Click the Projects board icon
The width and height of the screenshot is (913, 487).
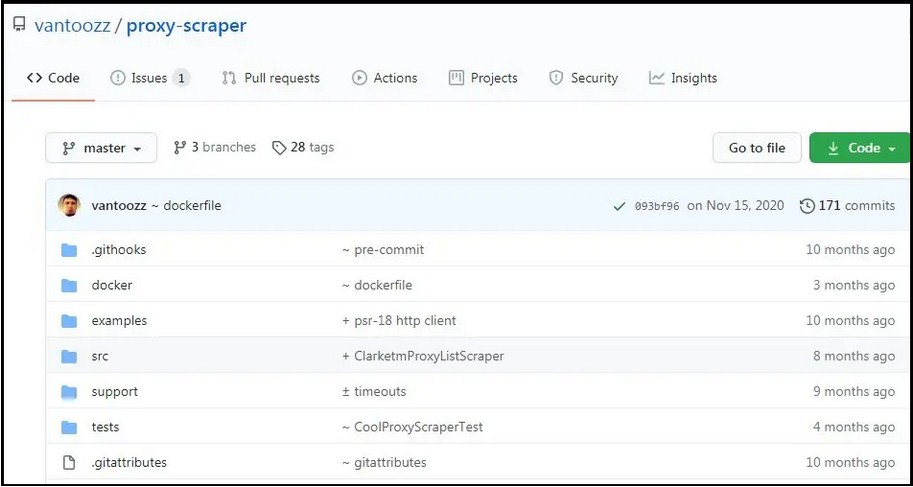tap(456, 78)
